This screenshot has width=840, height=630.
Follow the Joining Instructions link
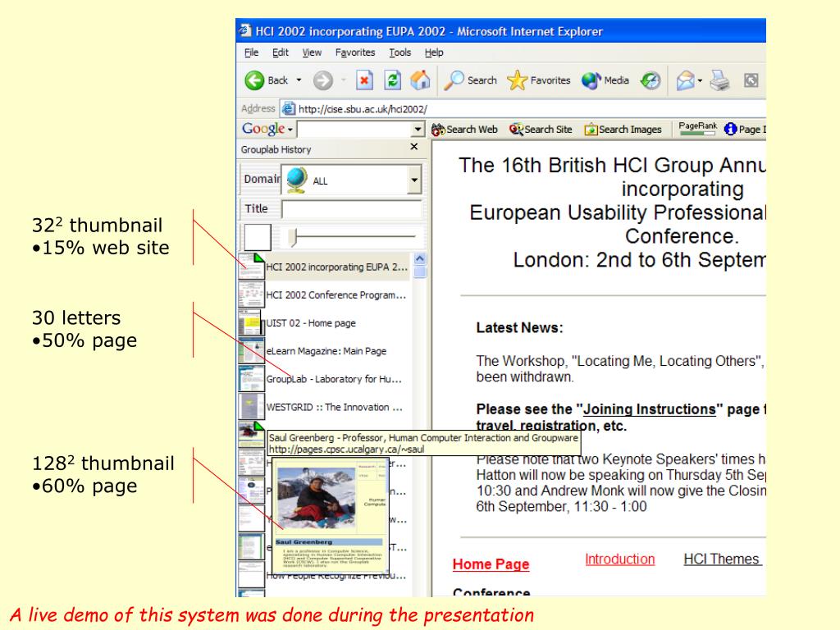point(650,409)
